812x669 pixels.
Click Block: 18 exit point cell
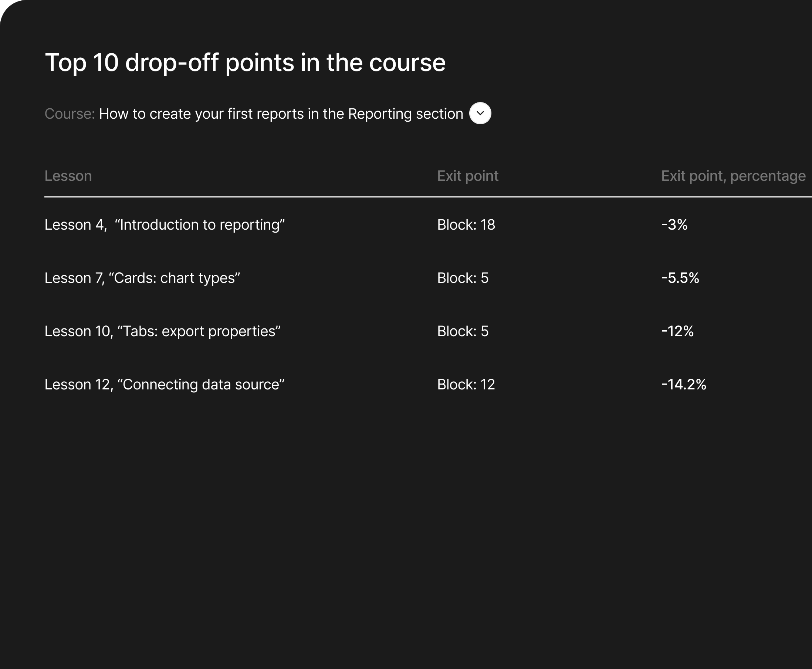(x=466, y=225)
